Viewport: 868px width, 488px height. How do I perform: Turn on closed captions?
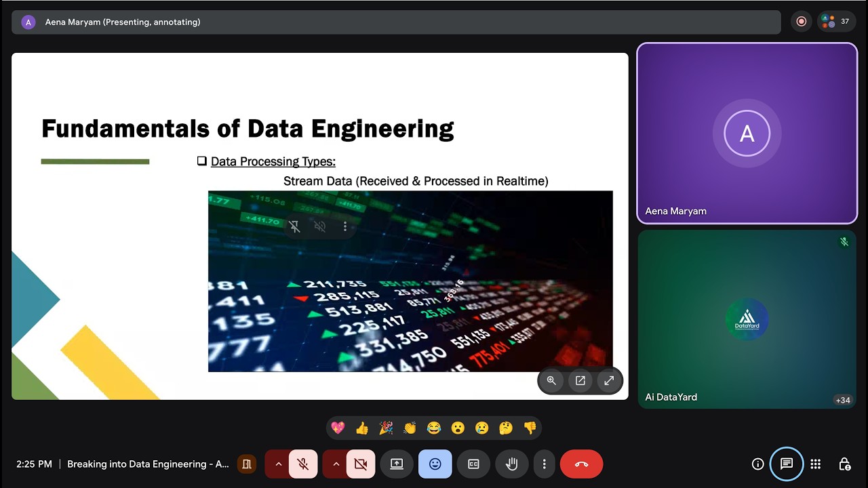point(473,464)
